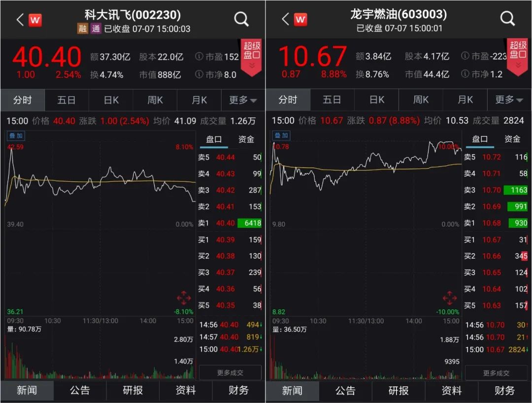Image resolution: width=532 pixels, height=403 pixels.
Task: Open search on the 龙宇燃油 page
Action: click(507, 18)
